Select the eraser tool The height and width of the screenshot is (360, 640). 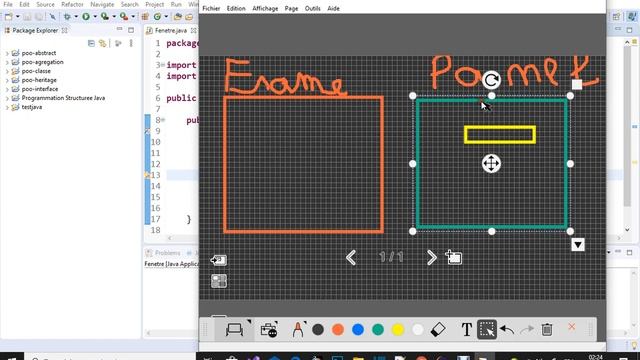coord(438,329)
